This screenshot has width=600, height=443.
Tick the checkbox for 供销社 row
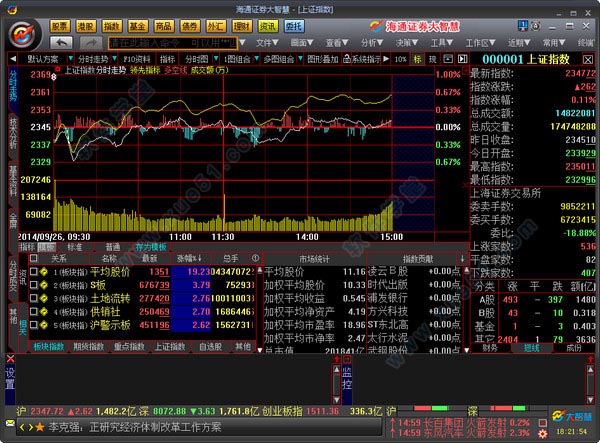tap(34, 312)
